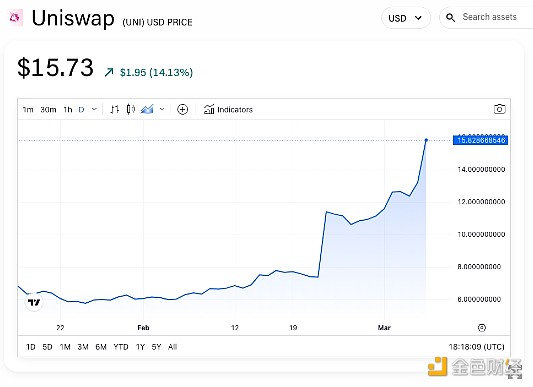Click the search magnifier icon

[450, 18]
